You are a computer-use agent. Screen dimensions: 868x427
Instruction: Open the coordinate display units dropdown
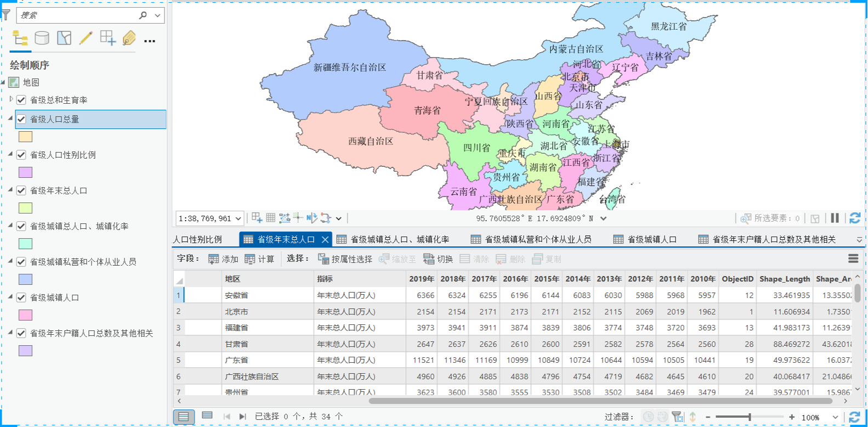[x=603, y=218]
